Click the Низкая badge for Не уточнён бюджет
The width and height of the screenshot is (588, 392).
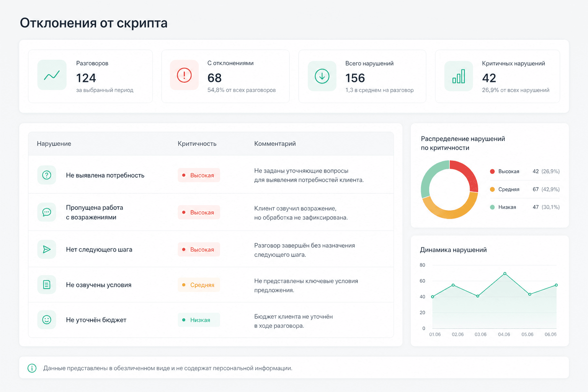pos(199,320)
